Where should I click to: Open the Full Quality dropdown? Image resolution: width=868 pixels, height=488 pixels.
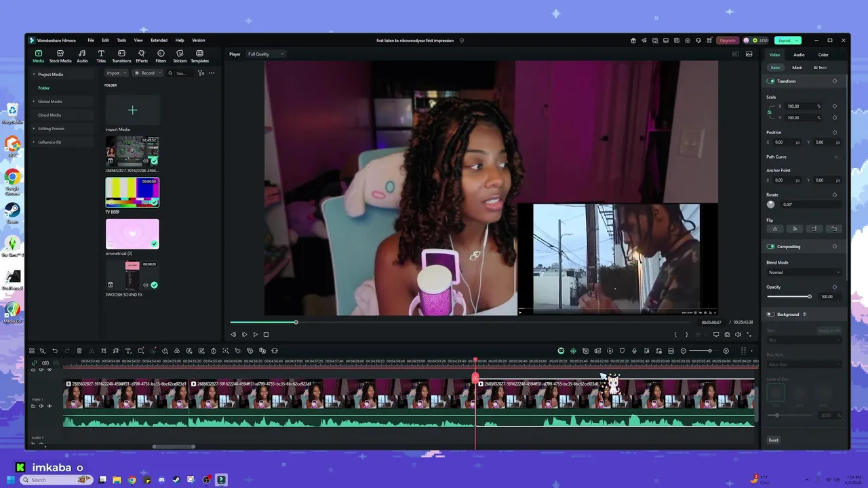[266, 54]
